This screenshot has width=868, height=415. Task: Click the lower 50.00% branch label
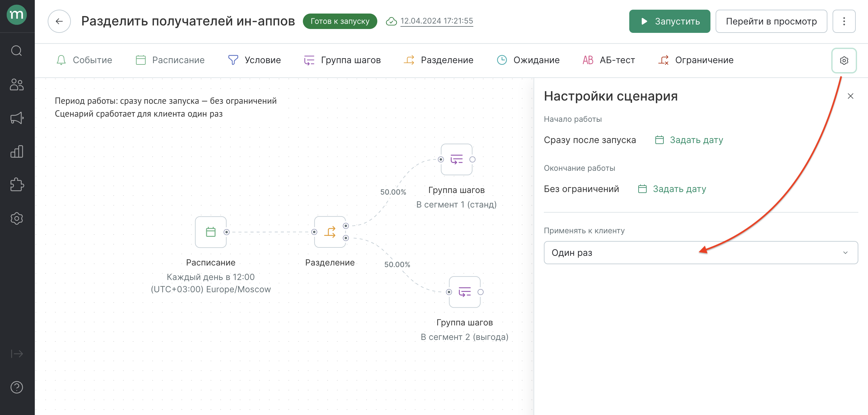click(x=397, y=265)
